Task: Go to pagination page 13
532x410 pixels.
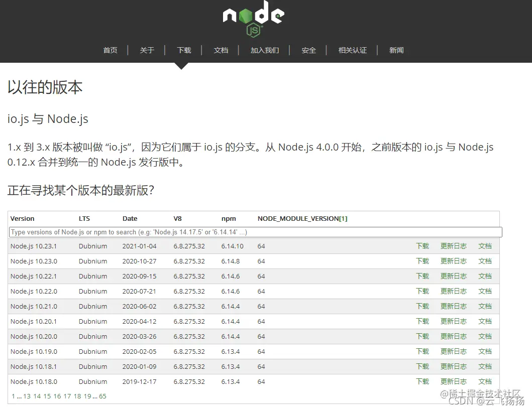Action: pyautogui.click(x=27, y=396)
